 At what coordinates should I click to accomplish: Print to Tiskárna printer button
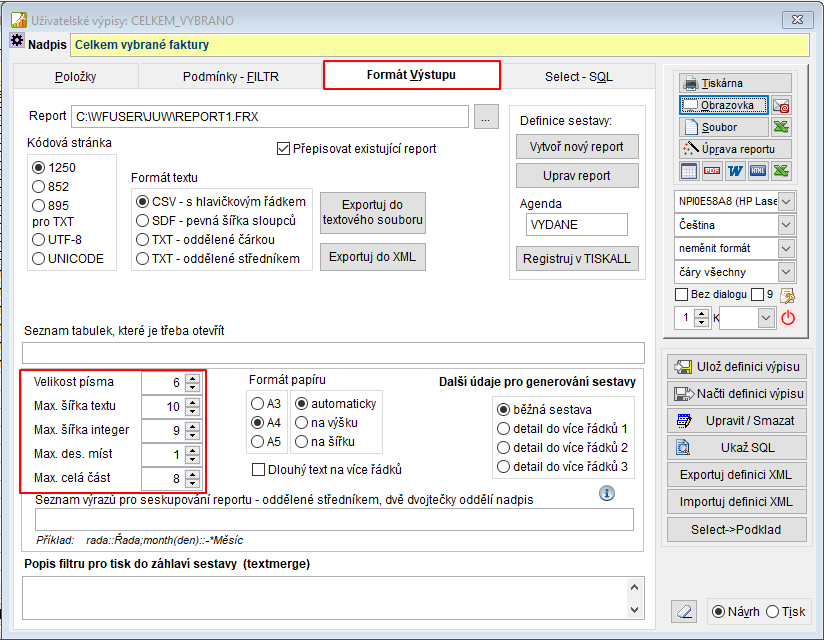click(x=735, y=83)
